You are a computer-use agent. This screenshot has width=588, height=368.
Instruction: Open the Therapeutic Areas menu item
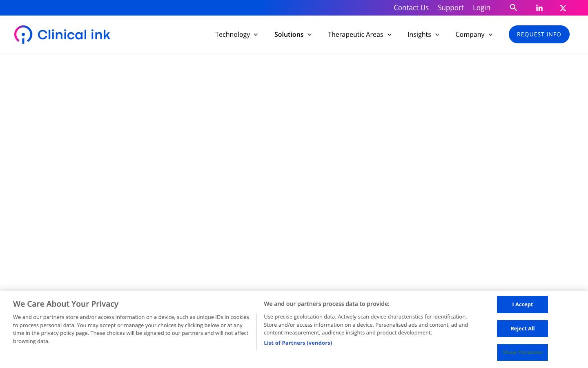356,34
